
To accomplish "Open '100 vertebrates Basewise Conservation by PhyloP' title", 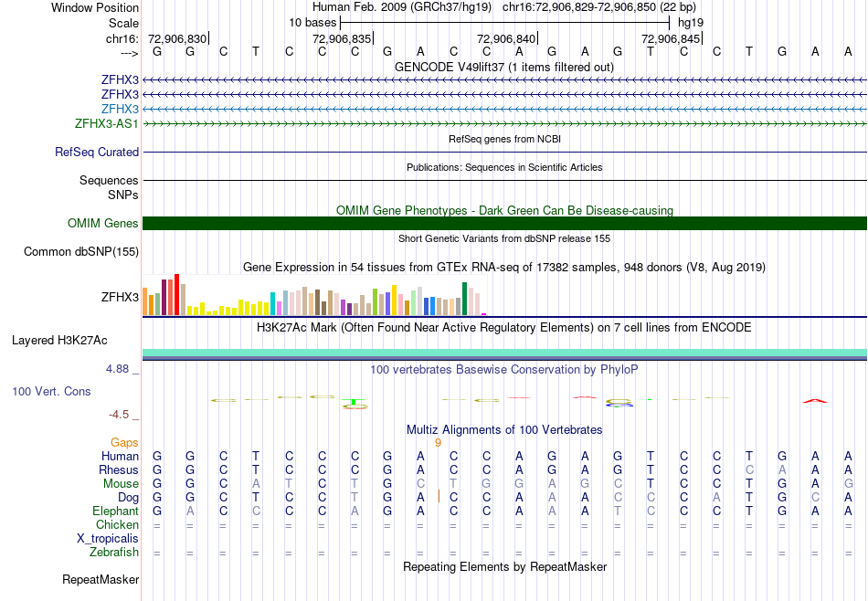I will [504, 370].
